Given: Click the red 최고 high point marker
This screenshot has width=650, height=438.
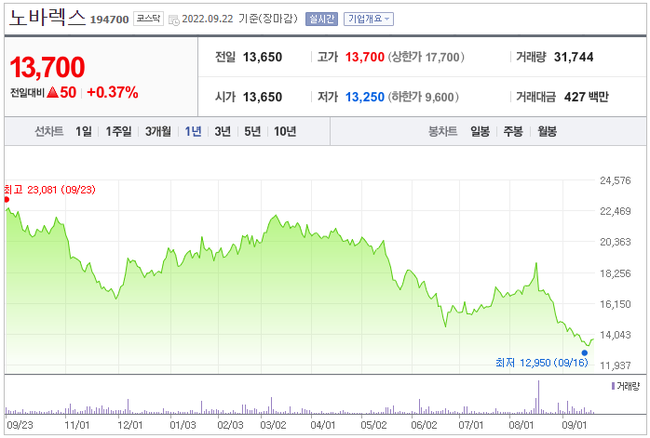Looking at the screenshot, I should [7, 200].
